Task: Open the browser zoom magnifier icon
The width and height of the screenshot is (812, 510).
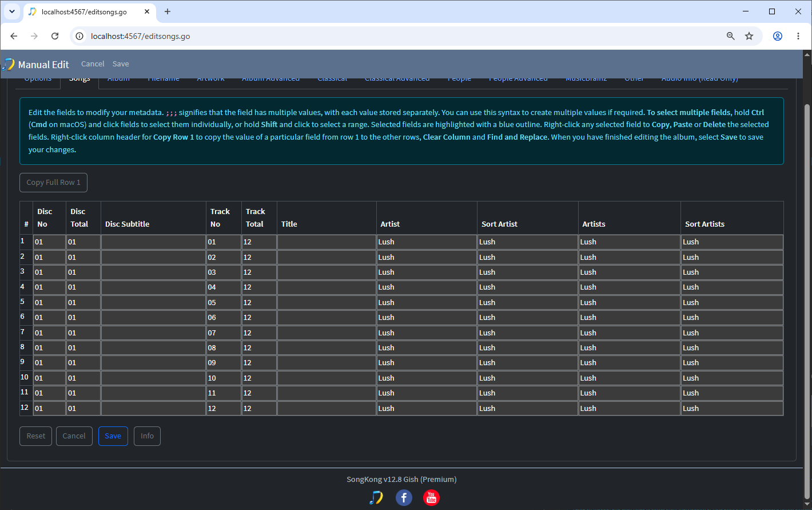Action: 730,36
